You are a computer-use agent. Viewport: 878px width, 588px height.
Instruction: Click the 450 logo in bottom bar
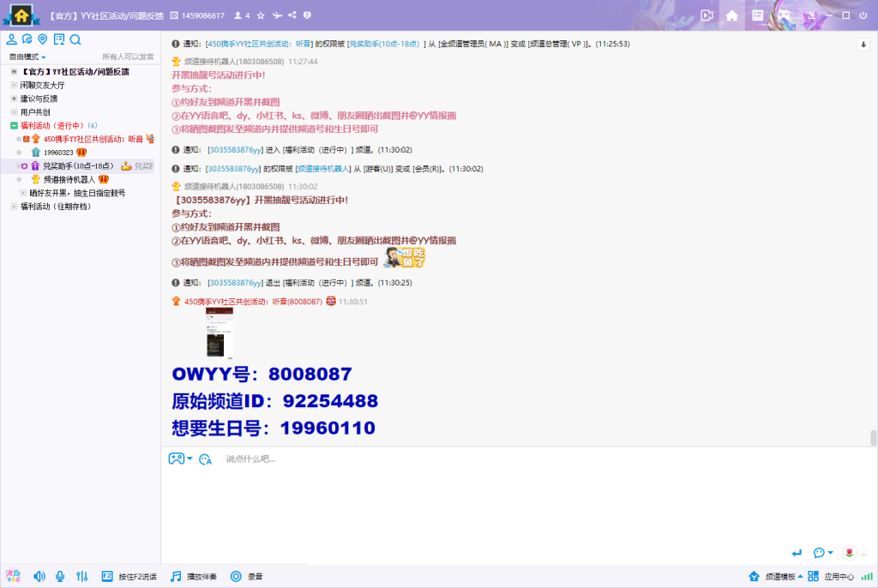tap(13, 576)
